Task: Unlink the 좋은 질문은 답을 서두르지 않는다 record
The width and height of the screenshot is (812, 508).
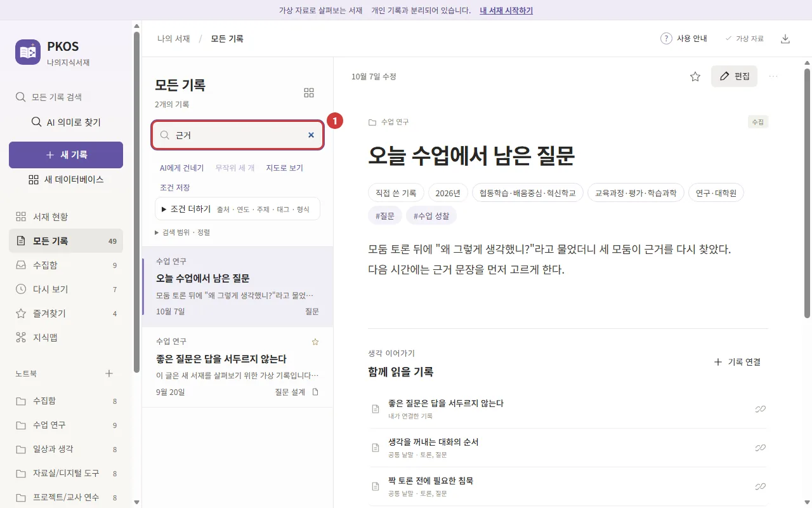Action: [761, 409]
